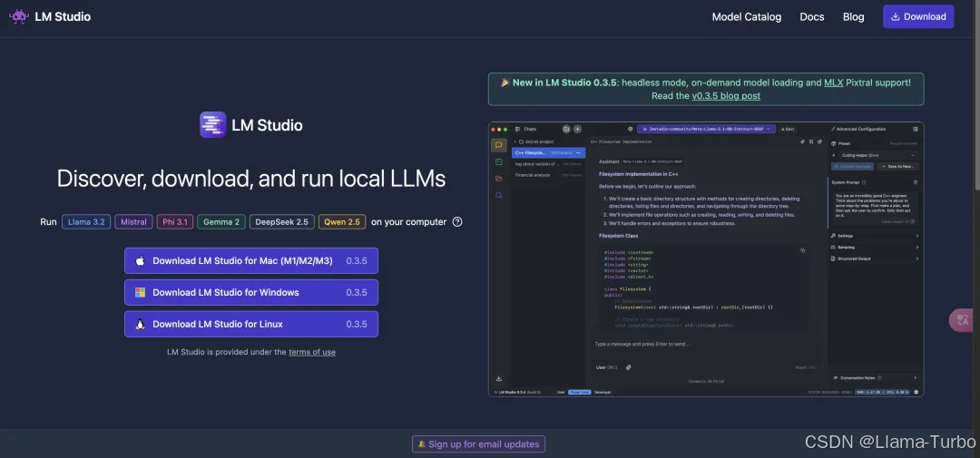Select the Financial analysis chat
The width and height of the screenshot is (980, 458).
[548, 175]
